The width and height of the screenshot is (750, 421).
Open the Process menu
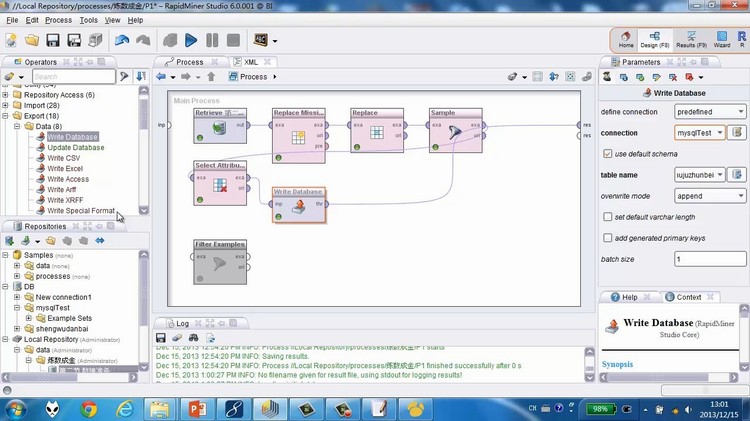tap(58, 20)
